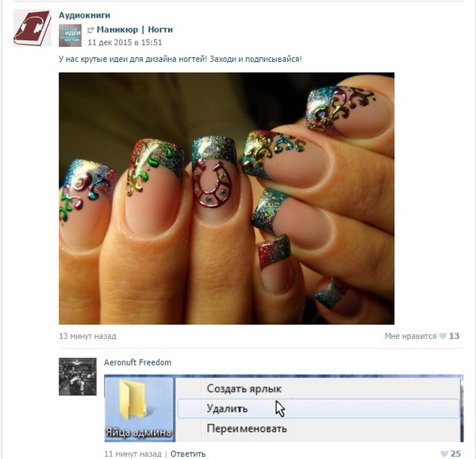
Task: Like the post via heart icon near 13
Action: [443, 336]
